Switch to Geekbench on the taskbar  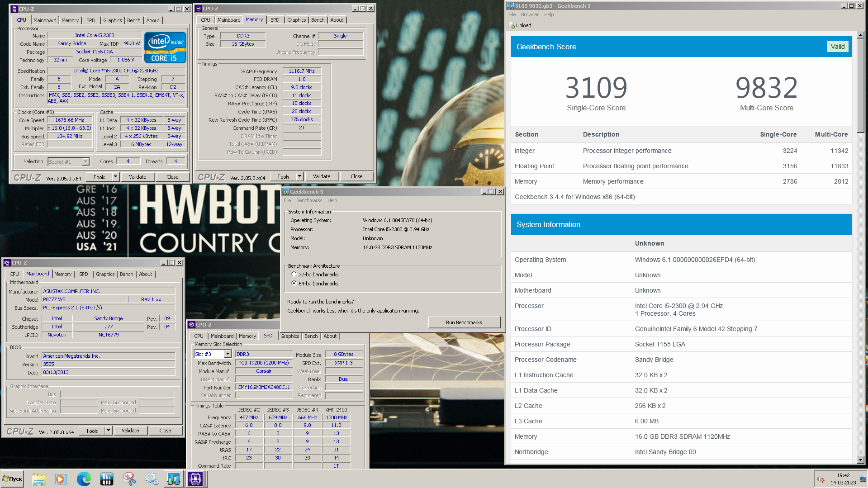pyautogui.click(x=174, y=479)
